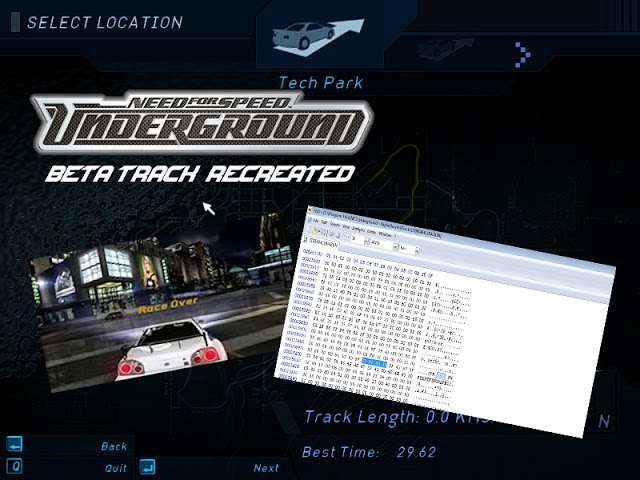The width and height of the screenshot is (640, 480).
Task: Expand the hex offset base dropdown in HxD
Action: coord(417,251)
